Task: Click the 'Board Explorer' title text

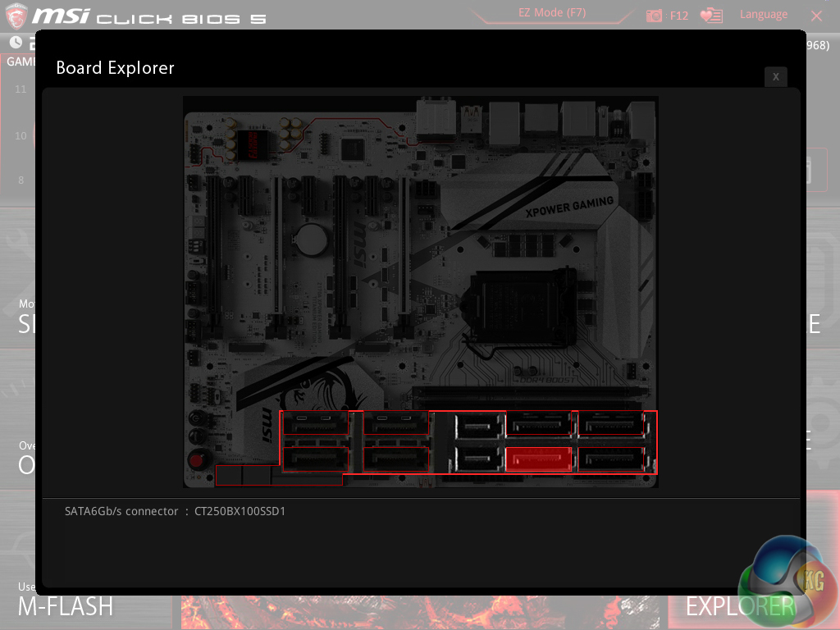Action: pos(115,68)
